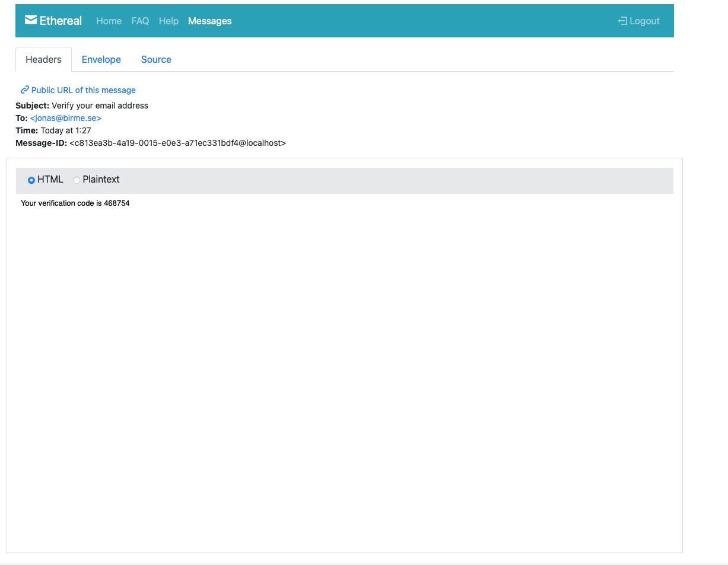Click the subject text Verify your email address
This screenshot has height=565, width=728.
(x=100, y=106)
